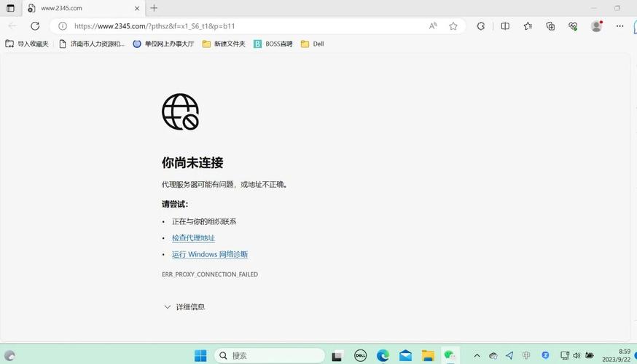Open the volume speaker tray icon
The width and height of the screenshot is (637, 364).
pyautogui.click(x=577, y=356)
